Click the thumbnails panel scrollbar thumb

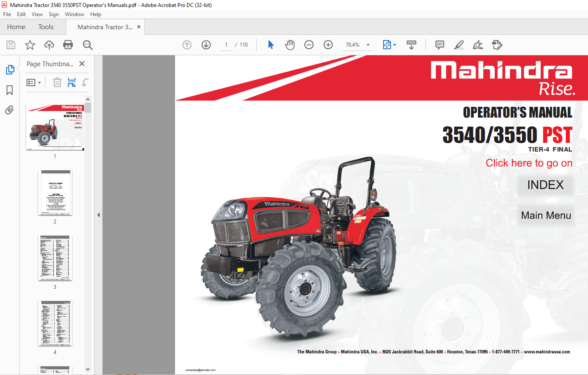[88, 108]
